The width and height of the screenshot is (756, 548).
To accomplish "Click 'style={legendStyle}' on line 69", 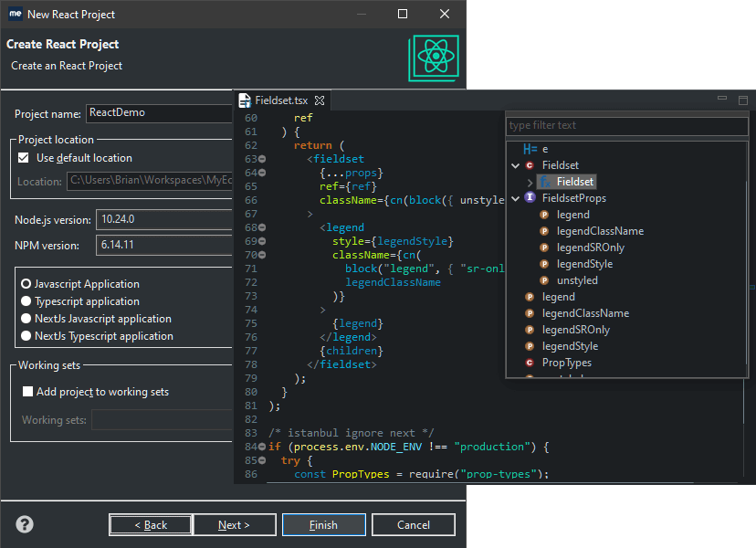I will (393, 241).
